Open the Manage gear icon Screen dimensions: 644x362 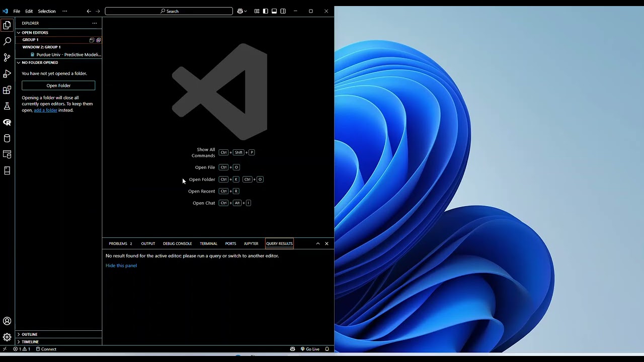pyautogui.click(x=7, y=337)
